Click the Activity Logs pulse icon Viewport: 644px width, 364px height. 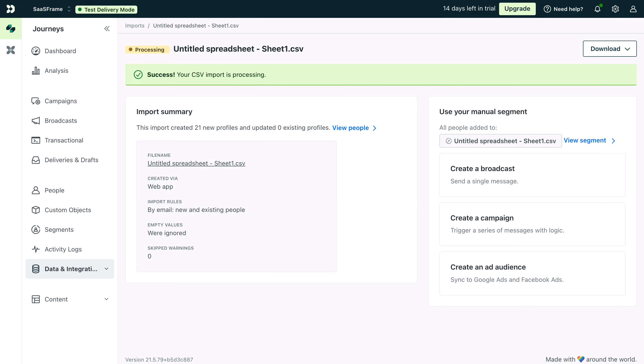click(36, 249)
